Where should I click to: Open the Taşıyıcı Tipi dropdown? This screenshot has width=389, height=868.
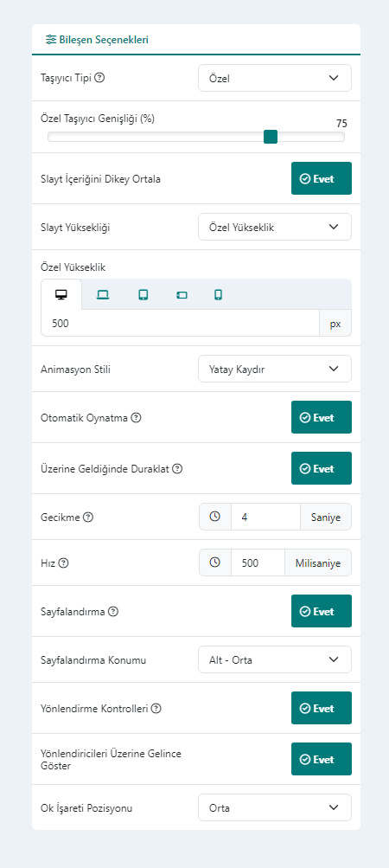274,78
